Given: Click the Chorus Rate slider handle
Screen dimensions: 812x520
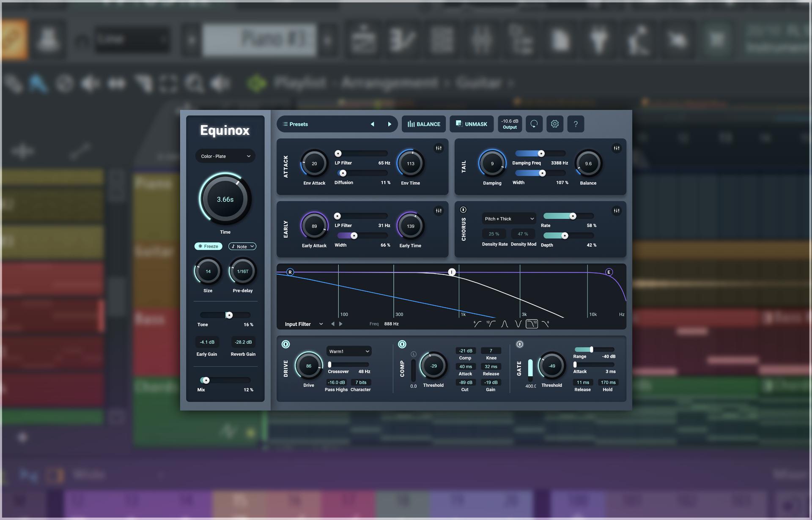Looking at the screenshot, I should [573, 216].
